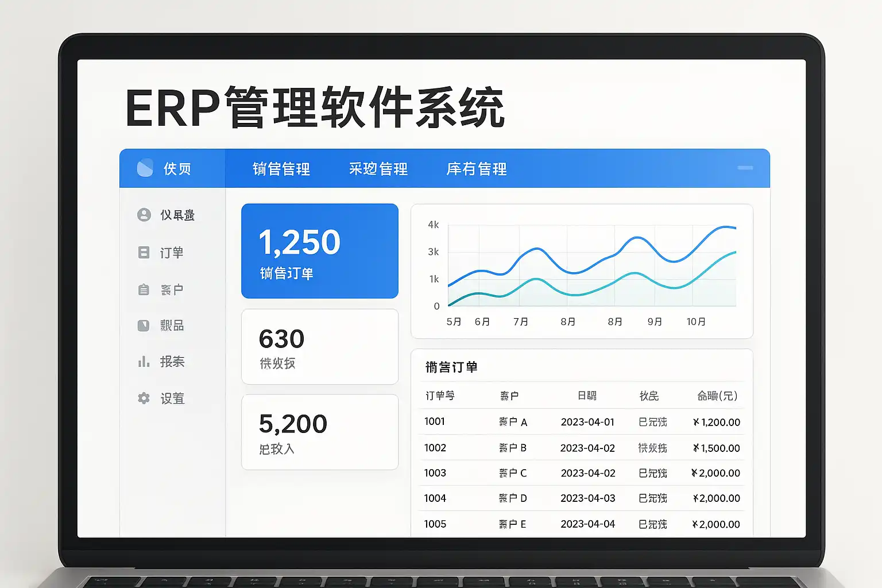Image resolution: width=882 pixels, height=588 pixels.
Task: Open the dashboard via the person icon
Action: pos(144,215)
